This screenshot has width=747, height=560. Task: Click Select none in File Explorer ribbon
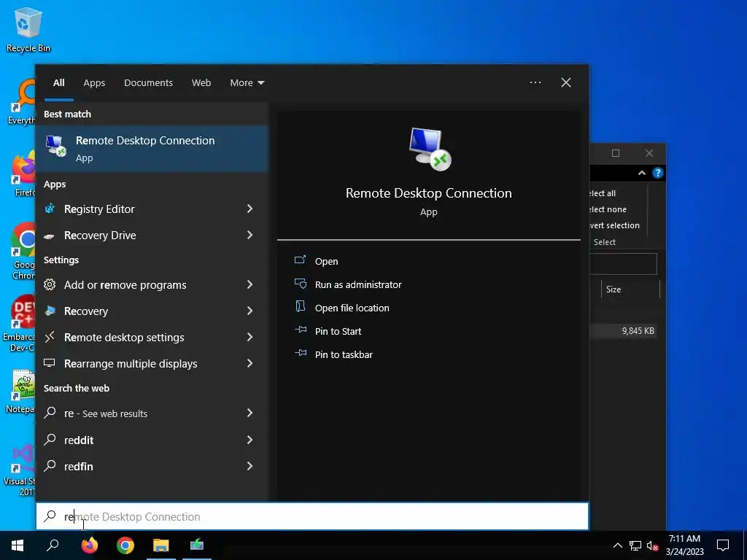click(608, 209)
